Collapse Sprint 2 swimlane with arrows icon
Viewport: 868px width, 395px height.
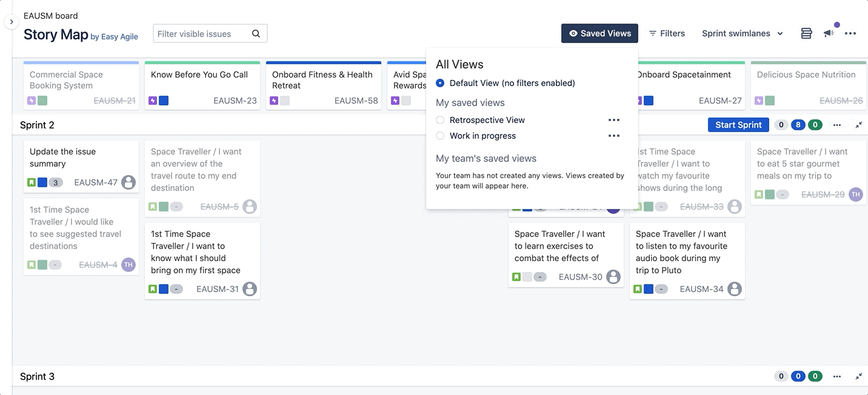[x=859, y=125]
